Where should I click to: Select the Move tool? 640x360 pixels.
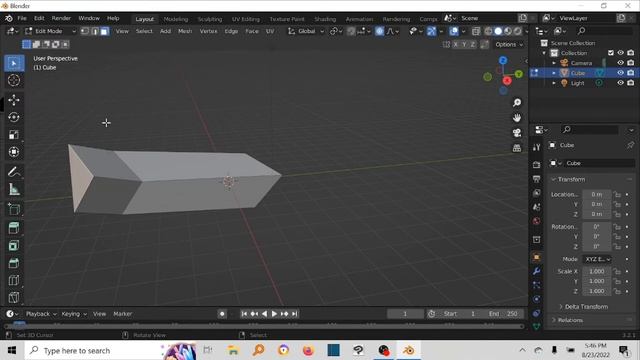(14, 100)
